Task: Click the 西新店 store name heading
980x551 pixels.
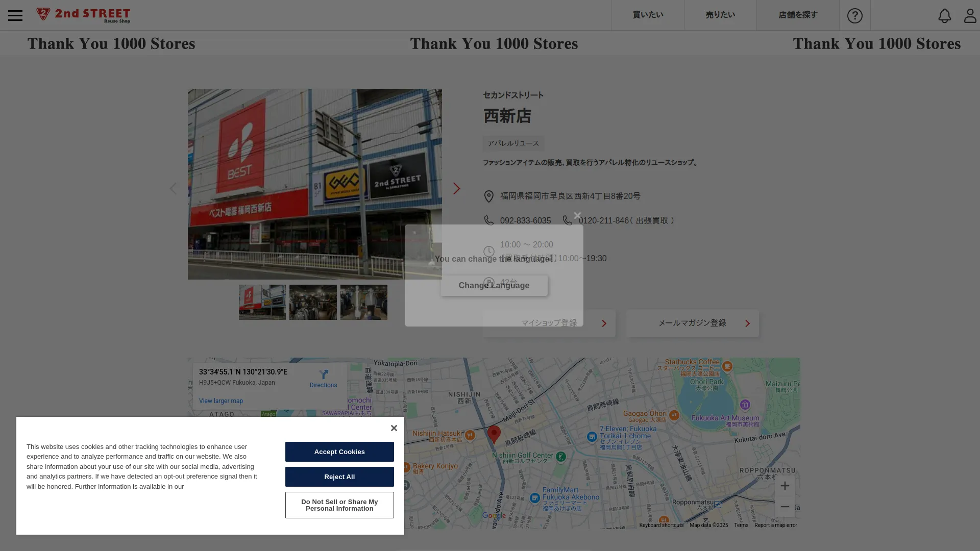Action: (x=507, y=116)
